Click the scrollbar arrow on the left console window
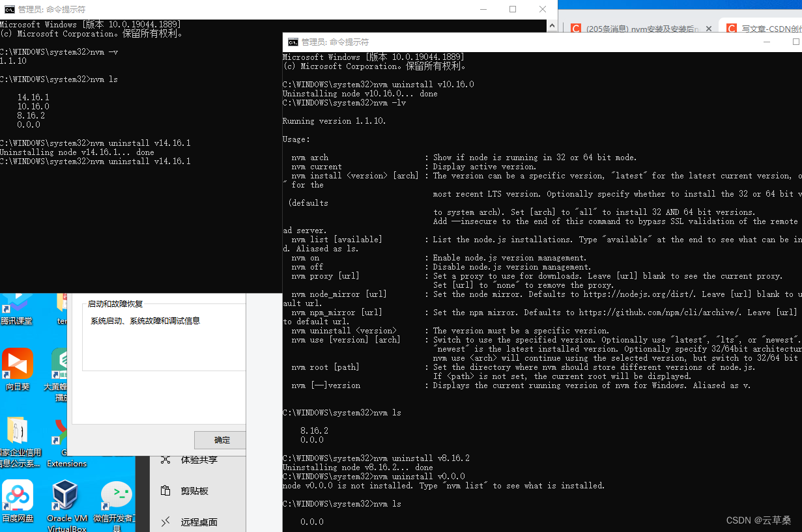This screenshot has height=532, width=802. point(552,24)
